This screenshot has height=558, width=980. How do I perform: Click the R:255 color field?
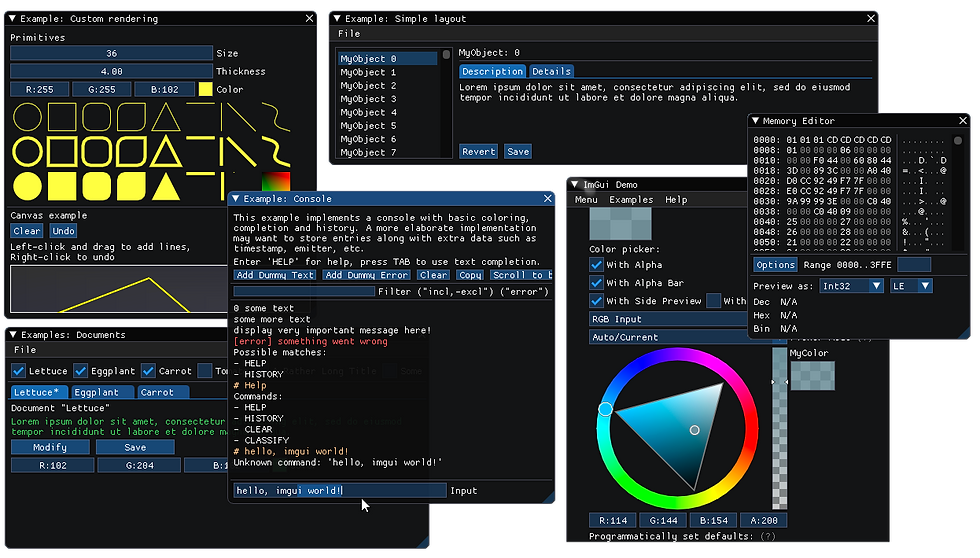point(40,89)
